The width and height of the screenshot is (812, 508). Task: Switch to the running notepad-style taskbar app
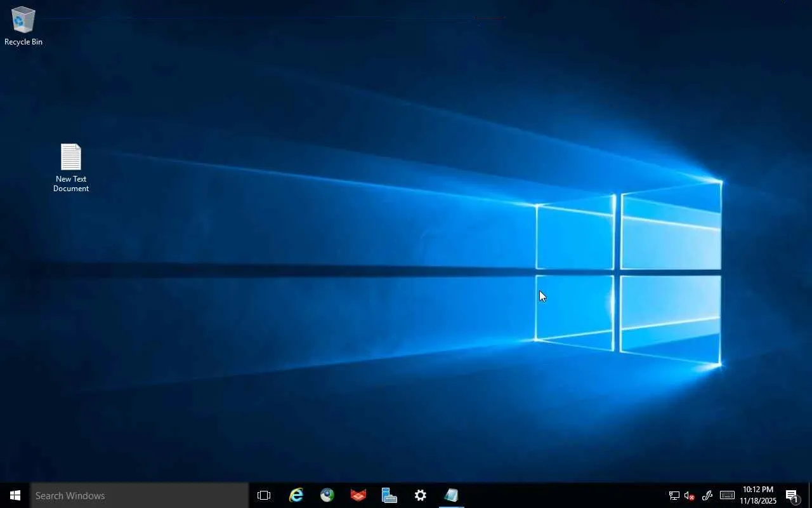coord(451,495)
